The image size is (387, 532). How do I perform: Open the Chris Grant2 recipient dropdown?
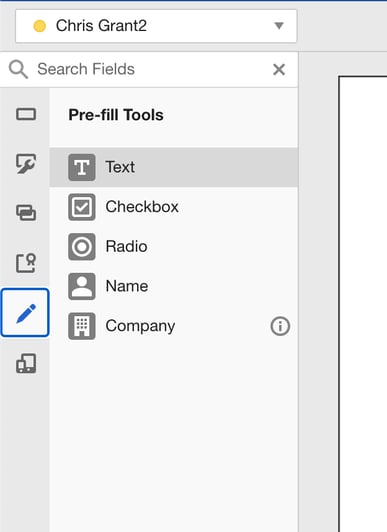point(156,26)
